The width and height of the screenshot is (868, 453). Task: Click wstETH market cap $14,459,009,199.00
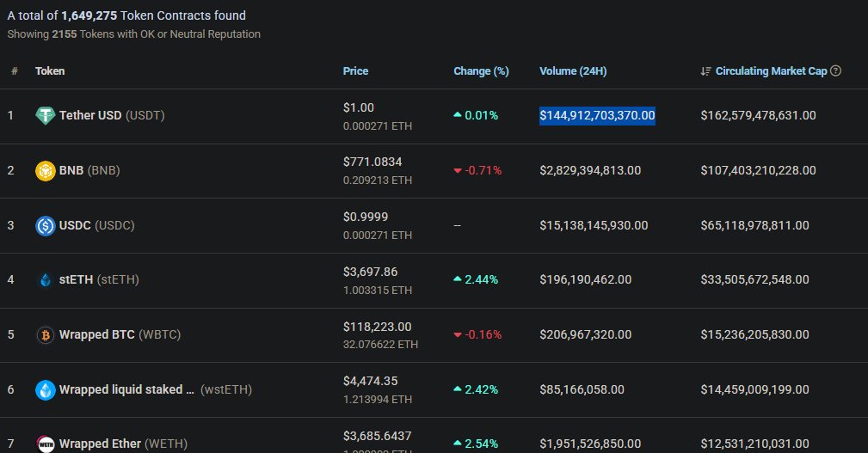[x=754, y=390]
